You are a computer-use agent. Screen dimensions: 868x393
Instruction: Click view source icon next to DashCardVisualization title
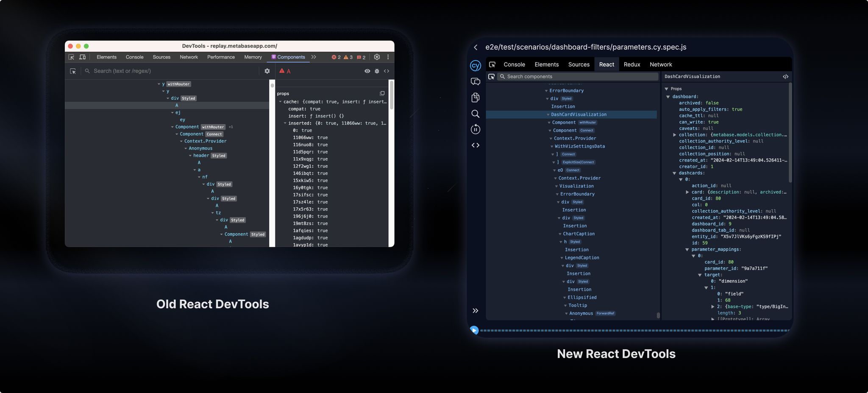(785, 77)
